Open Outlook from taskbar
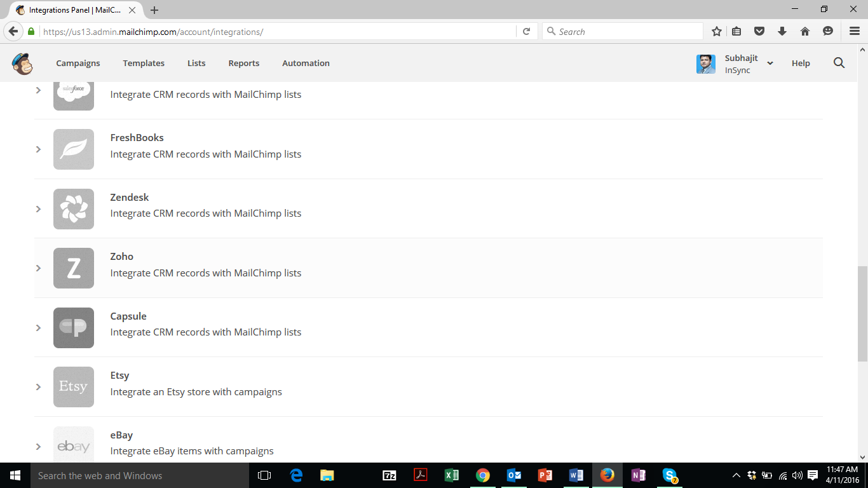Viewport: 868px width, 488px height. (x=514, y=475)
